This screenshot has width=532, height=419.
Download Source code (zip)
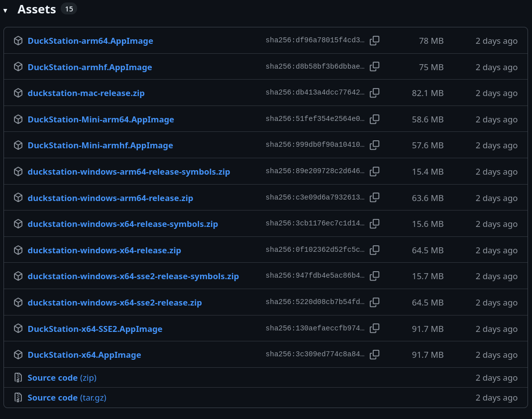(x=62, y=378)
